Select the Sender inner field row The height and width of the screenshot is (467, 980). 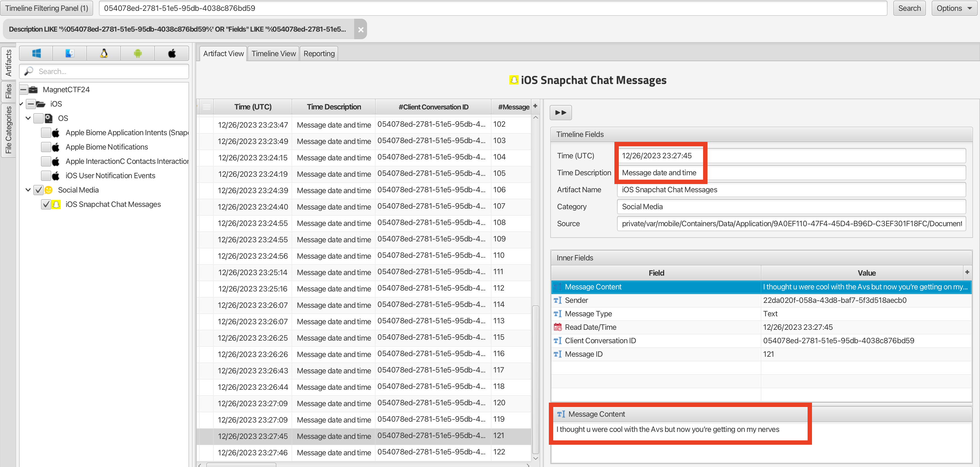pos(761,301)
